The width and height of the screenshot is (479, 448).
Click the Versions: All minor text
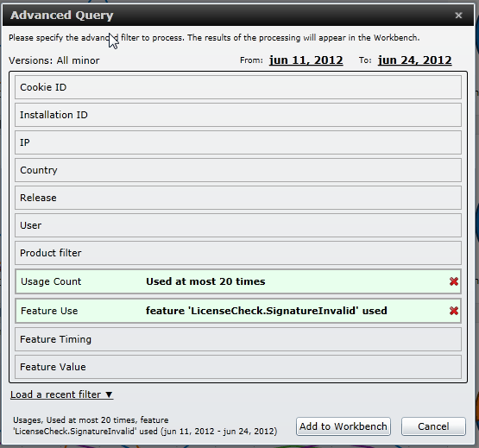pos(54,60)
